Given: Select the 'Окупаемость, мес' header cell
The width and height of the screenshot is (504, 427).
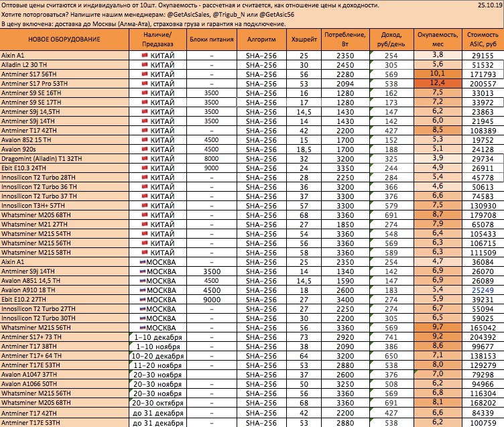Looking at the screenshot, I should click(x=438, y=40).
